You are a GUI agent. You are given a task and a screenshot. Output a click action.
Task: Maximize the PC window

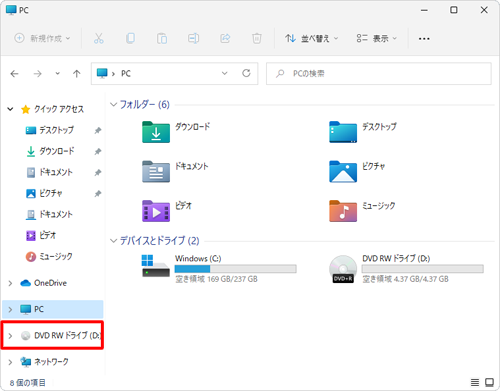pos(454,10)
